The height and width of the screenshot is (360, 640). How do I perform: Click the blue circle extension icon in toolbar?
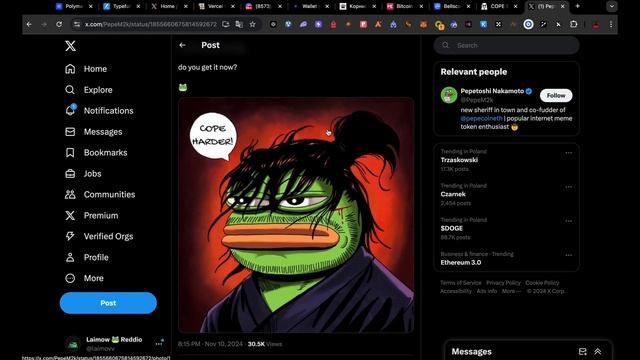click(x=528, y=24)
